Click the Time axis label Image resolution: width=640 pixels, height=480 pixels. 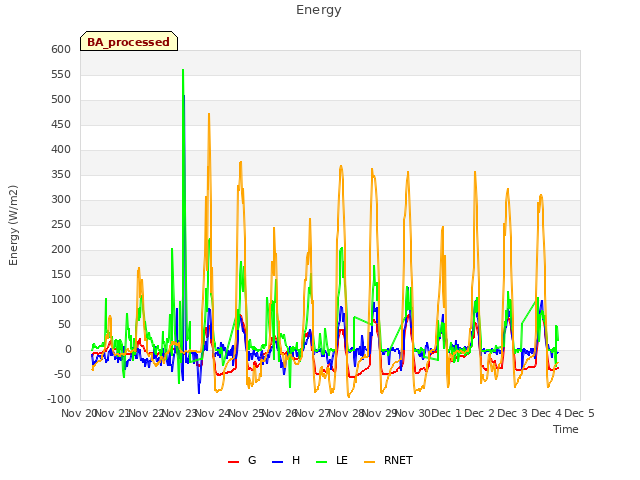click(x=565, y=429)
